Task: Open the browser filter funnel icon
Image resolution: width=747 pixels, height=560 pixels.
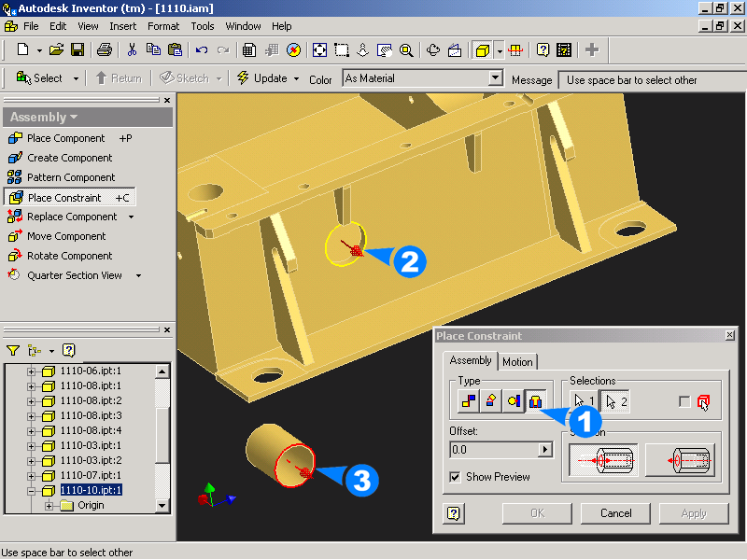Action: (13, 351)
